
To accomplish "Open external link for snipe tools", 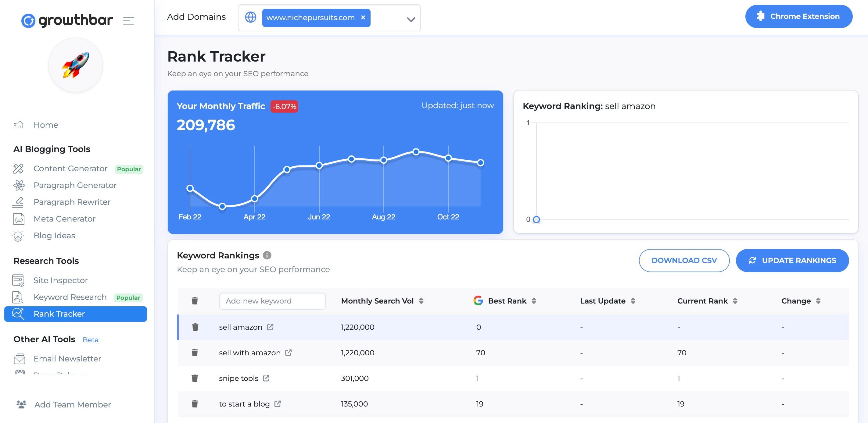I will 266,378.
